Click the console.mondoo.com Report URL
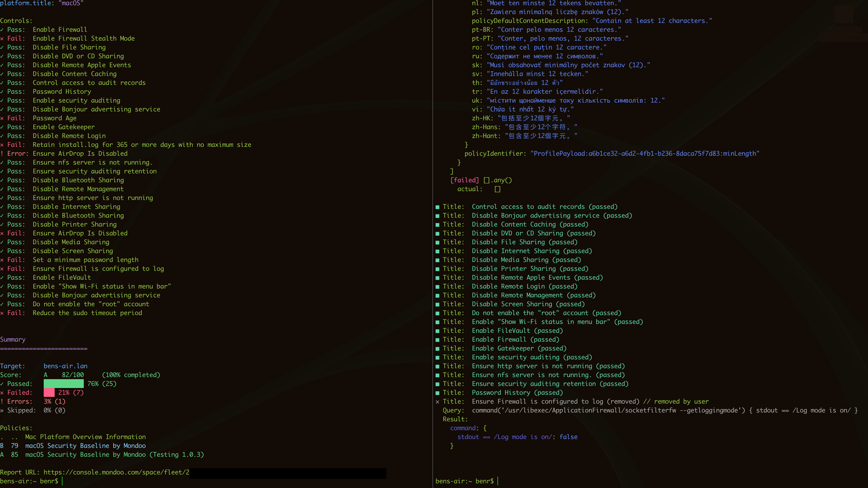Viewport: 868px width, 488px height. click(x=116, y=472)
